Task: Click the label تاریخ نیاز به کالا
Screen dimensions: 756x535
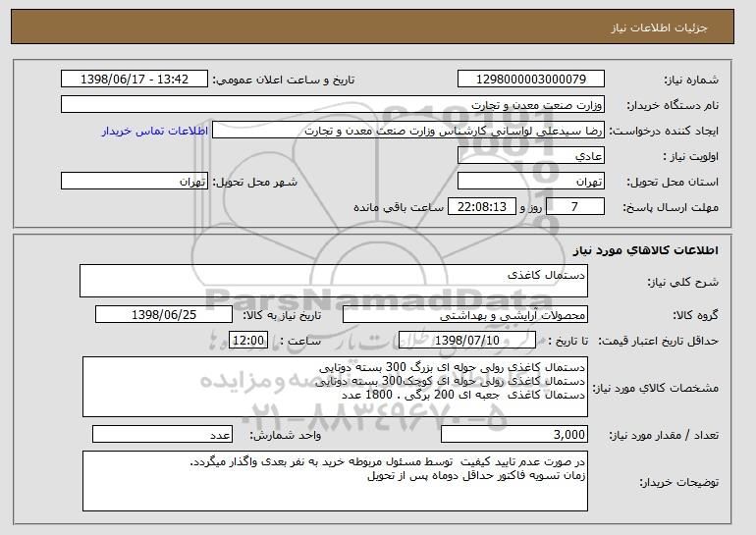Action: coord(282,315)
